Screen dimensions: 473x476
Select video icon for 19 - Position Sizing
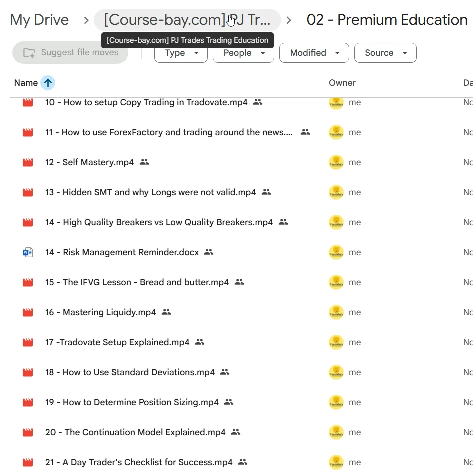pos(28,403)
